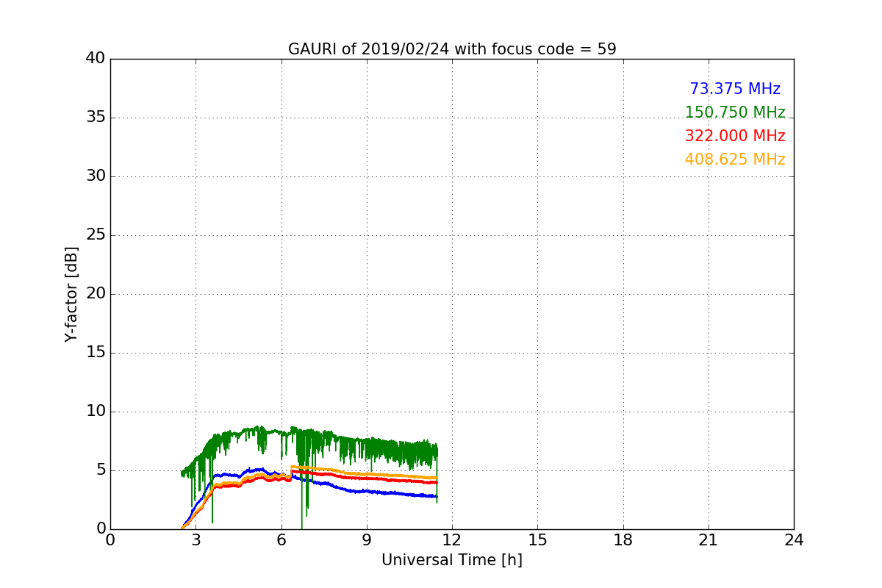Screen dimensions: 882x588
Task: Click the 'Y-factor [dB]' axis label
Action: pos(71,294)
